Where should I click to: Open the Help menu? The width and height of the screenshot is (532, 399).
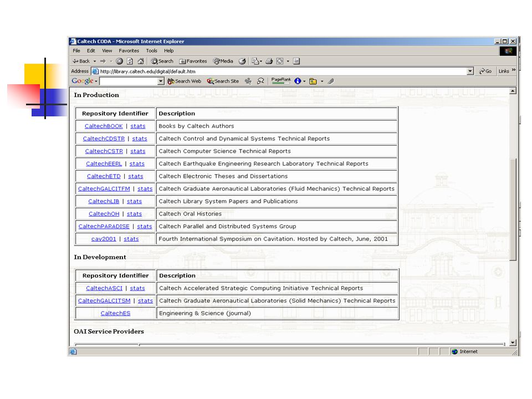[x=168, y=50]
